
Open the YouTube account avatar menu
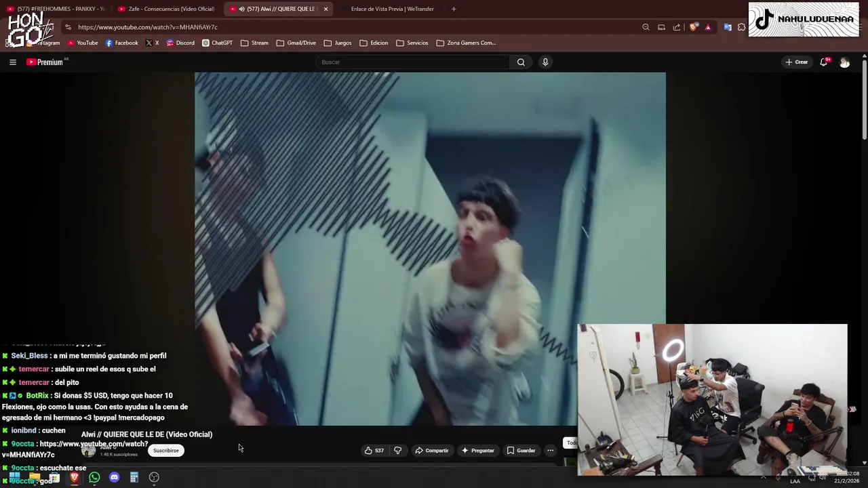[844, 62]
